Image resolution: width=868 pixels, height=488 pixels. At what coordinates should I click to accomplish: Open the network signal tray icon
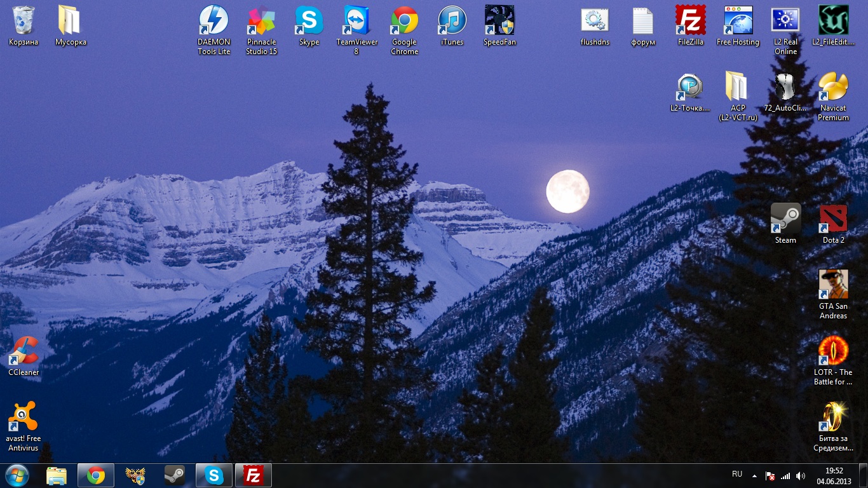click(x=785, y=475)
